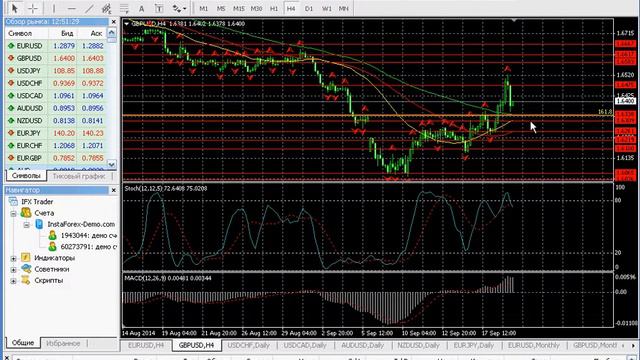Switch to Избранное tab in Navigator
Image resolution: width=640 pixels, height=360 pixels.
coord(63,343)
